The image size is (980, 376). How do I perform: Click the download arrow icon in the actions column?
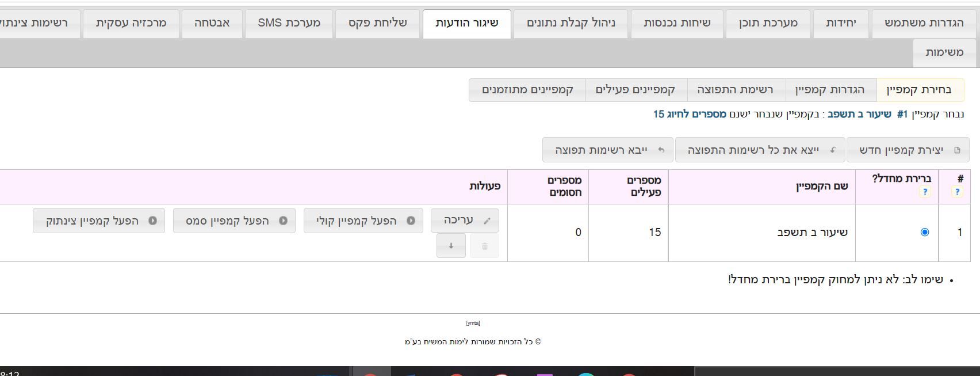pos(451,246)
